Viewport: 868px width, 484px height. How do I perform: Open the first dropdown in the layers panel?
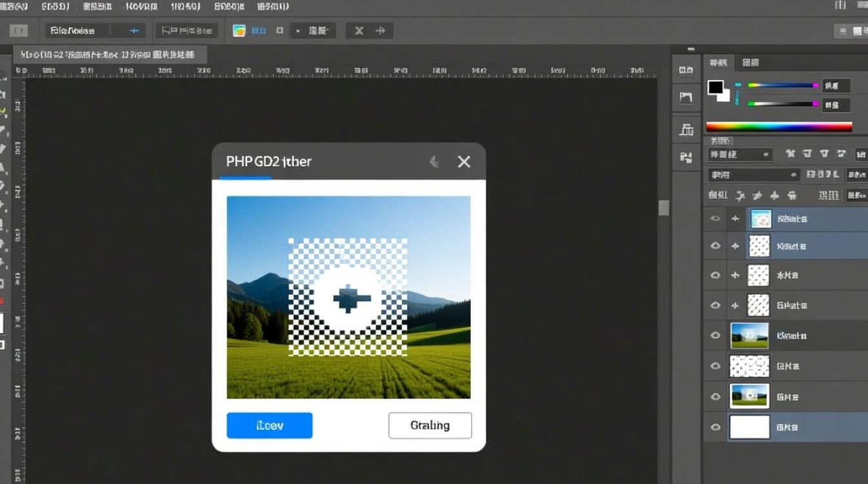[x=739, y=155]
